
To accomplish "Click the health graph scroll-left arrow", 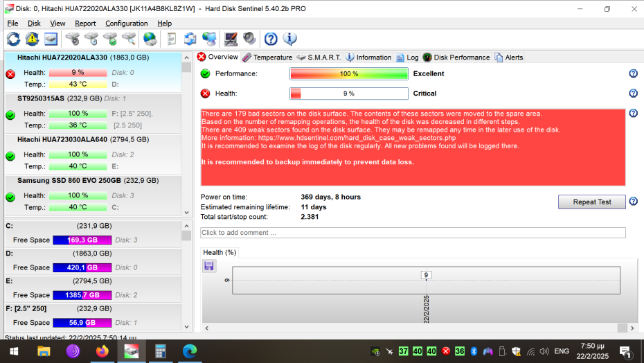I will [x=206, y=328].
